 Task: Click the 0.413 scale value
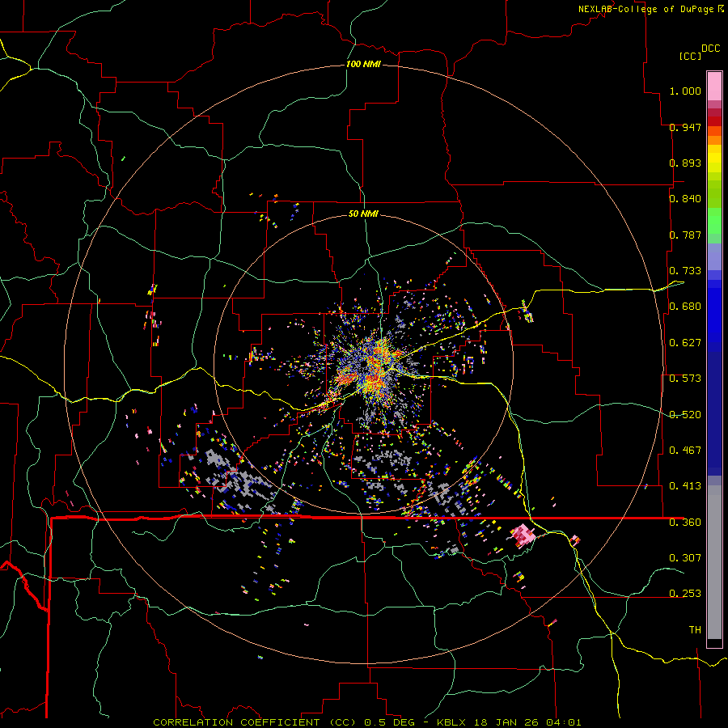tap(685, 486)
